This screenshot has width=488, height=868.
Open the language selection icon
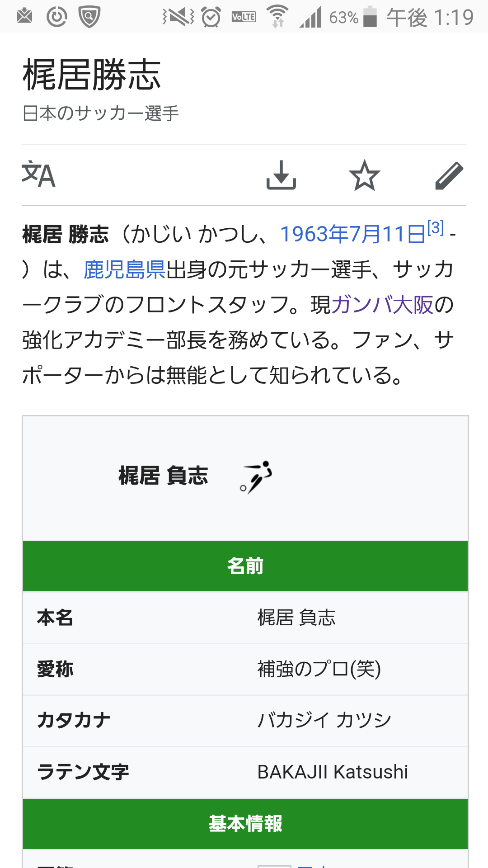[38, 175]
